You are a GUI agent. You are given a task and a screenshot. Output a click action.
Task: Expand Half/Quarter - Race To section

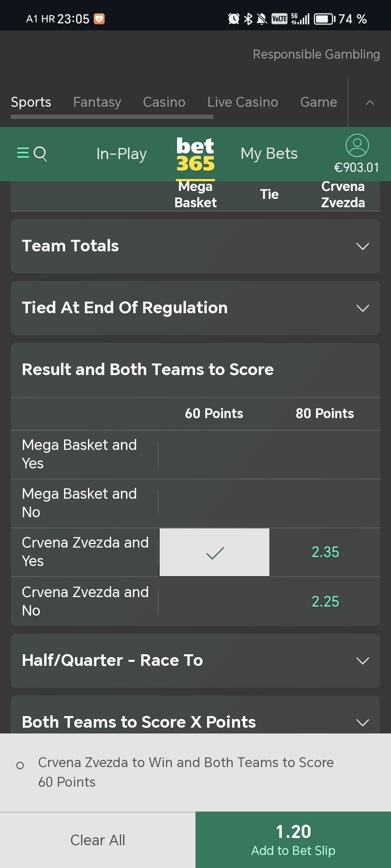coord(195,661)
